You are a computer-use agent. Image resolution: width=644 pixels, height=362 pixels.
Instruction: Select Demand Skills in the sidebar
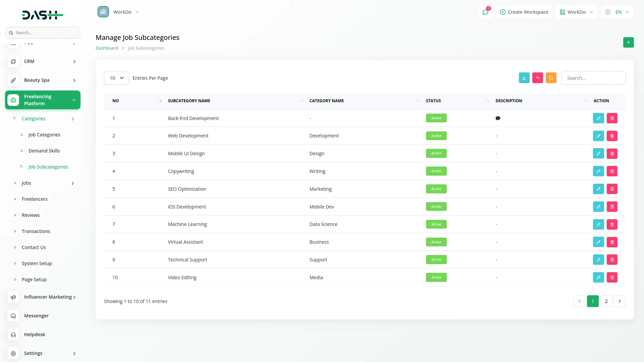[x=44, y=150]
